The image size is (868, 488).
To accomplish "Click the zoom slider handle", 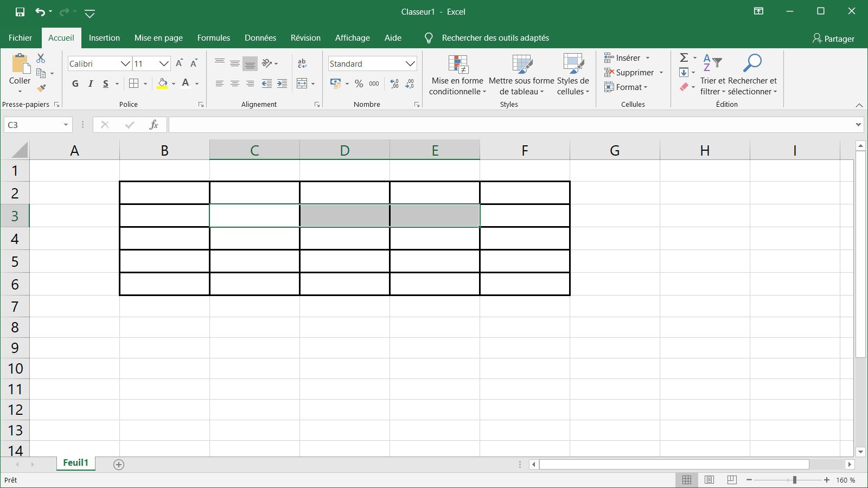I will point(794,480).
